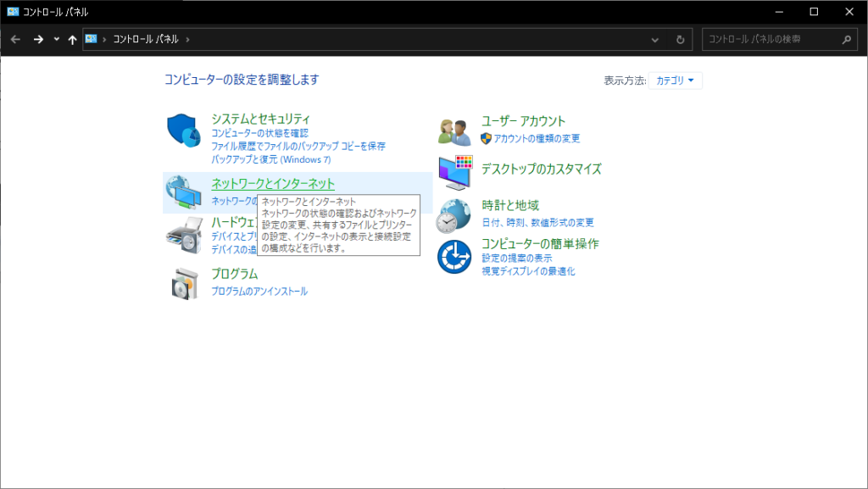Image resolution: width=868 pixels, height=489 pixels.
Task: Select 視覚ディスプレイの最適化 link
Action: tap(528, 271)
